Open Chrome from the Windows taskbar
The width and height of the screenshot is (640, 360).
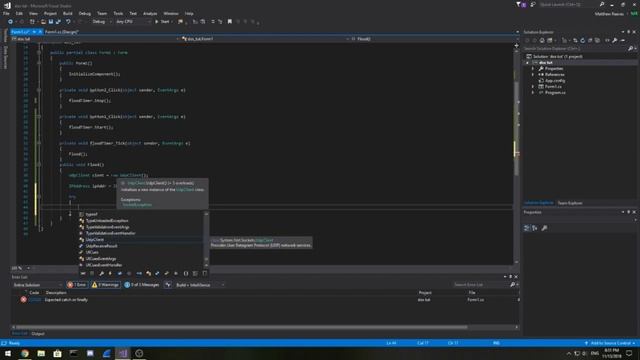(24, 353)
